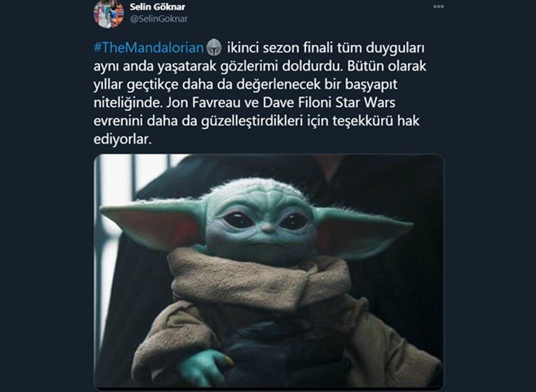Click the phrase "ikinci sezon finali"
This screenshot has width=536, height=392.
pyautogui.click(x=279, y=47)
